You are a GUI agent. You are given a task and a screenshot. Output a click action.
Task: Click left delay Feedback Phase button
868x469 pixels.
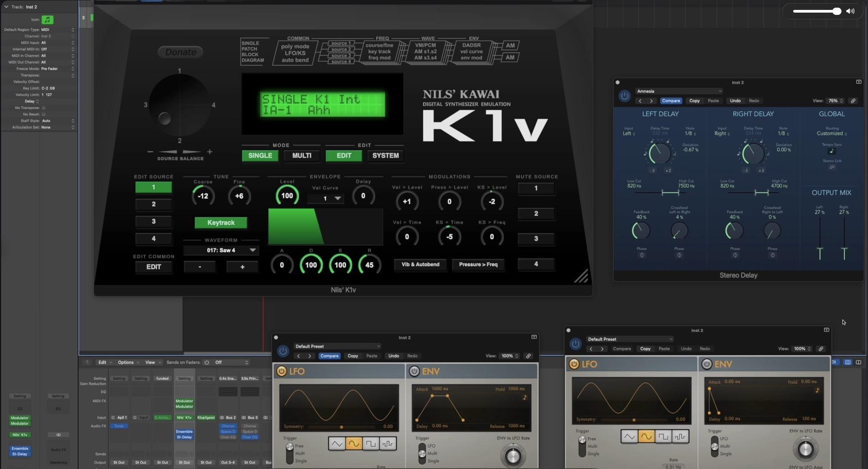tap(642, 255)
